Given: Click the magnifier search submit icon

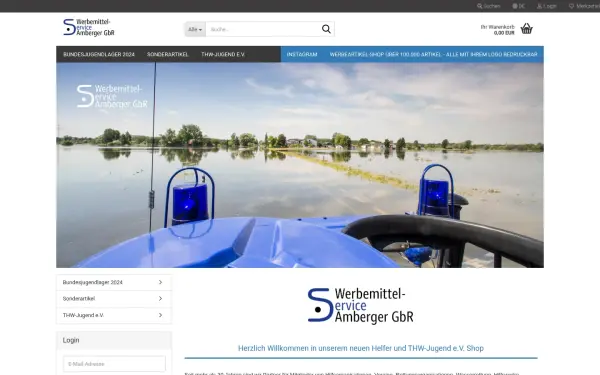Looking at the screenshot, I should (326, 29).
